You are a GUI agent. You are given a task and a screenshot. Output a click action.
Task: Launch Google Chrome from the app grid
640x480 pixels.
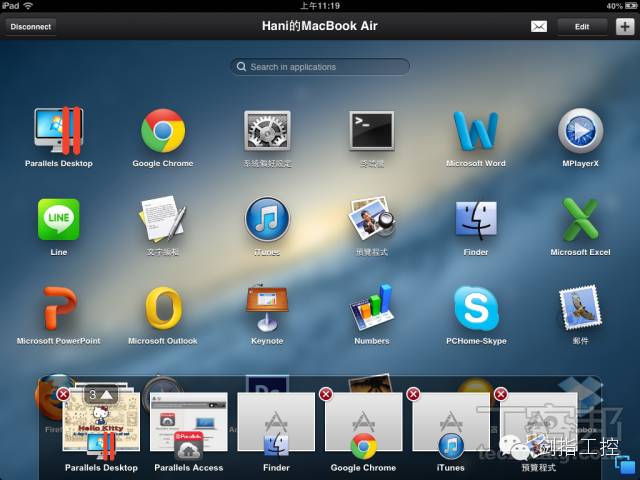point(163,131)
